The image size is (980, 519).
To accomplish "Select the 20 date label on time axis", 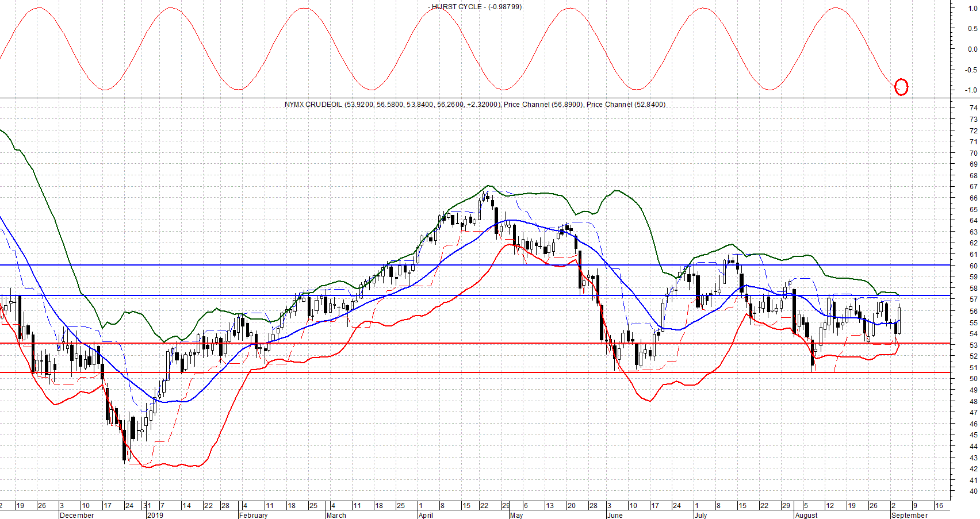I will click(x=572, y=506).
